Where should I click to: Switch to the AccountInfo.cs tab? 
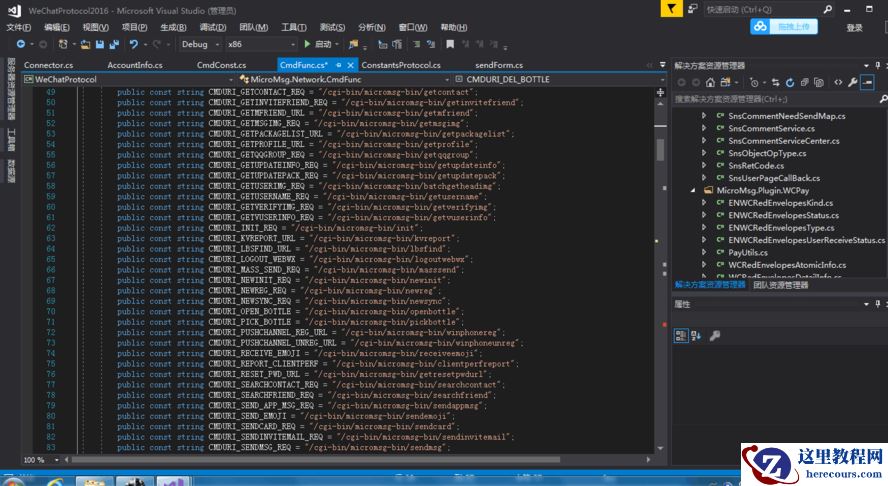(x=134, y=65)
